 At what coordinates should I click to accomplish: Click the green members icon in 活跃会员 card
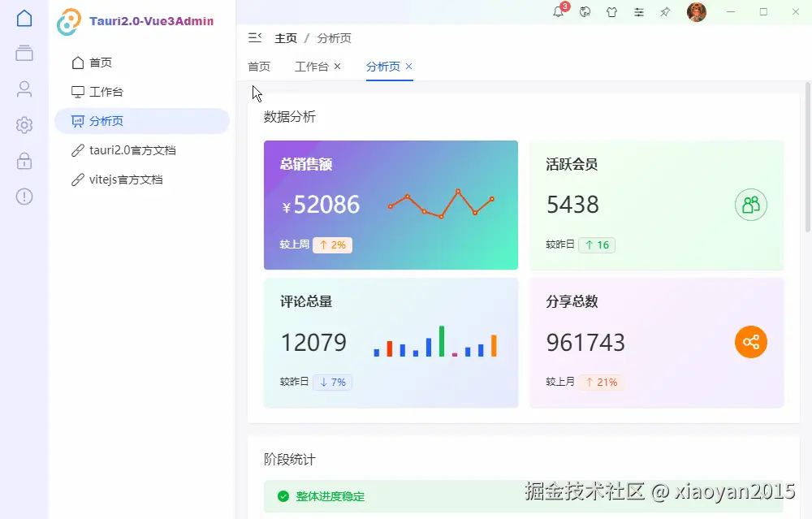coord(751,205)
